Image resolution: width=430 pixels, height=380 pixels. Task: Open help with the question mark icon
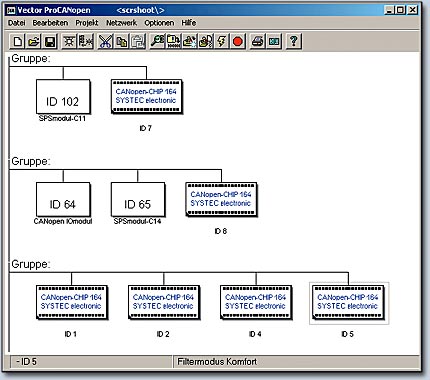[x=293, y=41]
